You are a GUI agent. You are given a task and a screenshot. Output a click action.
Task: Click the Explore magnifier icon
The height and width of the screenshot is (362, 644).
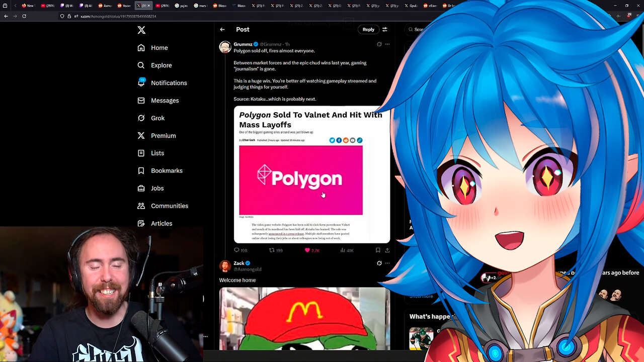pos(141,65)
